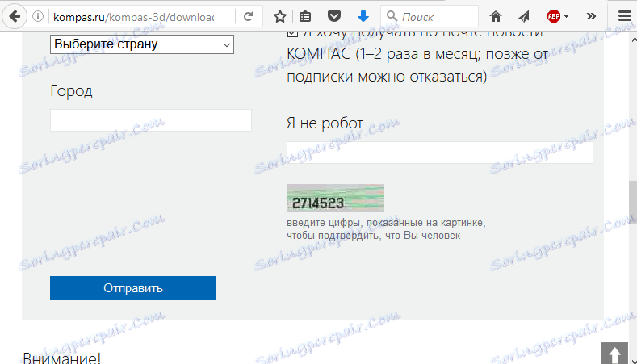
Task: Open the bookmarks list icon
Action: 305,17
